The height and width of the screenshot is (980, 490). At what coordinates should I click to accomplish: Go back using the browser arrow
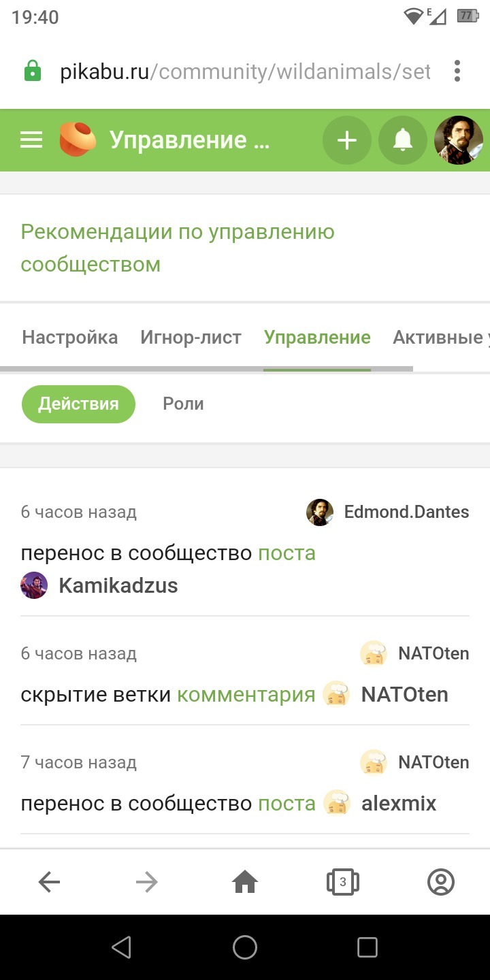(49, 883)
